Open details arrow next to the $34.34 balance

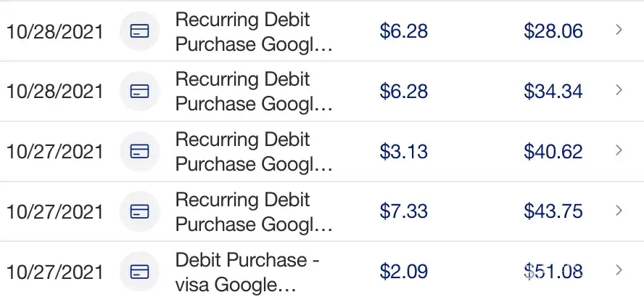(x=619, y=91)
